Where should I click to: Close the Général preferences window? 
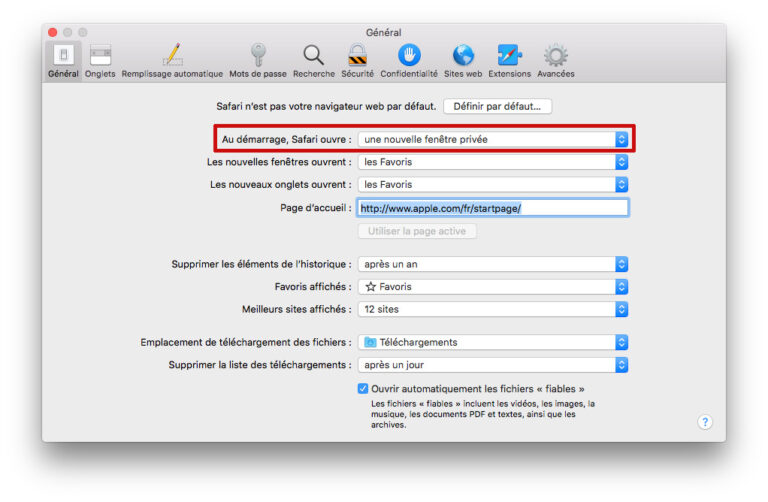click(x=52, y=32)
